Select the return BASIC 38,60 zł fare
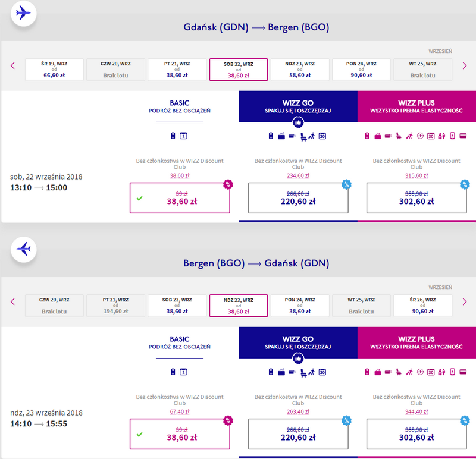This screenshot has width=476, height=459. point(180,433)
